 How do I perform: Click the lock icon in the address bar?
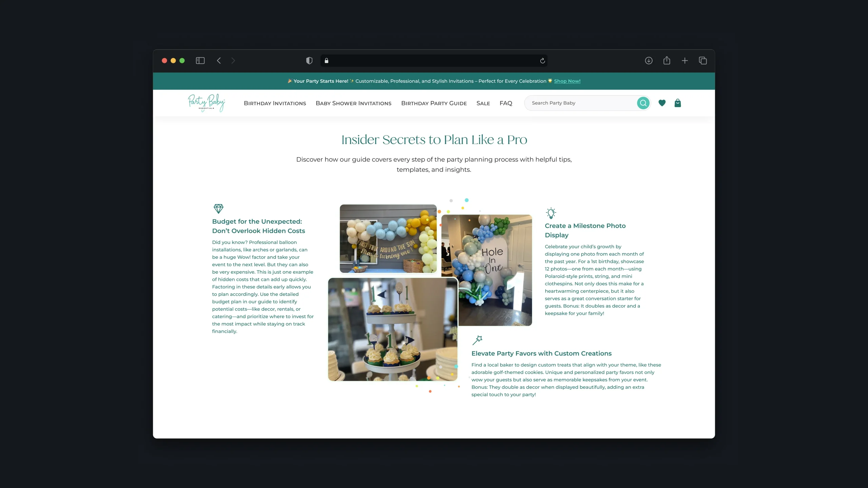click(x=327, y=61)
